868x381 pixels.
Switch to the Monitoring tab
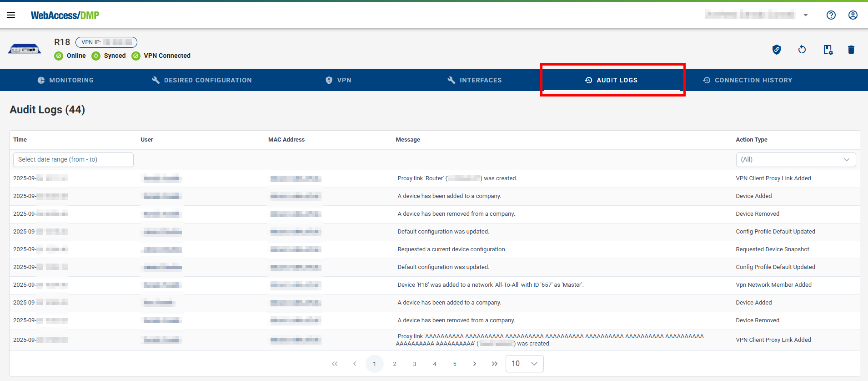(x=65, y=80)
